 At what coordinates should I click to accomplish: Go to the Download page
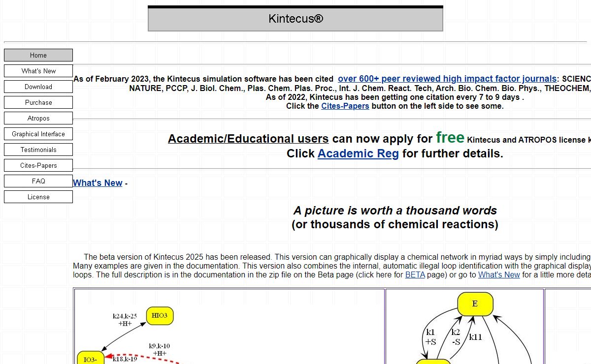coord(38,87)
